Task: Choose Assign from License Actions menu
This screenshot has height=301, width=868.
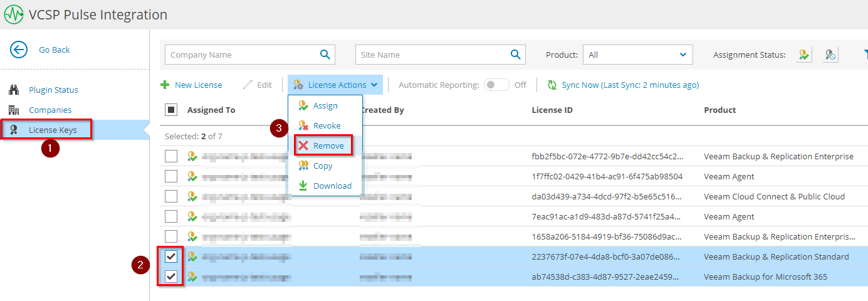Action: pyautogui.click(x=325, y=105)
